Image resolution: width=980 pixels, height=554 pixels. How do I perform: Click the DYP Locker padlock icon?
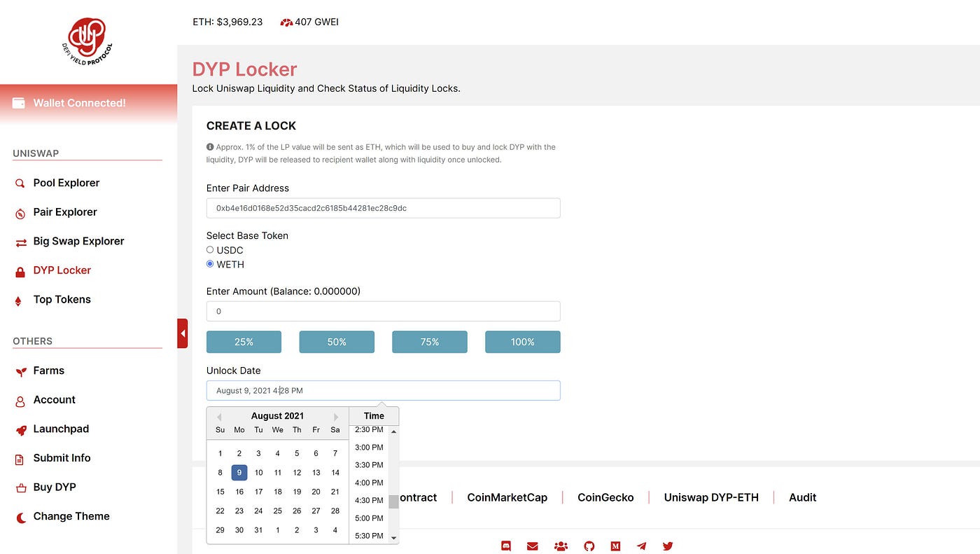click(20, 271)
